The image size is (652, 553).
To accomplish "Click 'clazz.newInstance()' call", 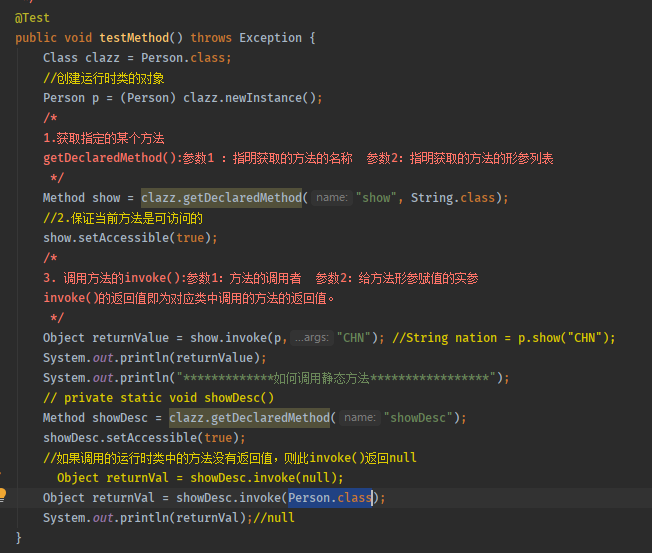I will pos(249,98).
